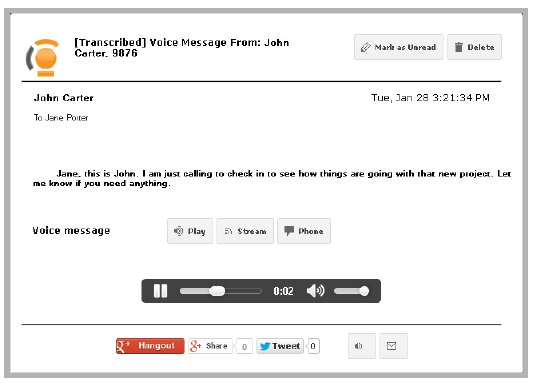Click recipient line To Jane Porter
This screenshot has height=385, width=534.
[61, 118]
